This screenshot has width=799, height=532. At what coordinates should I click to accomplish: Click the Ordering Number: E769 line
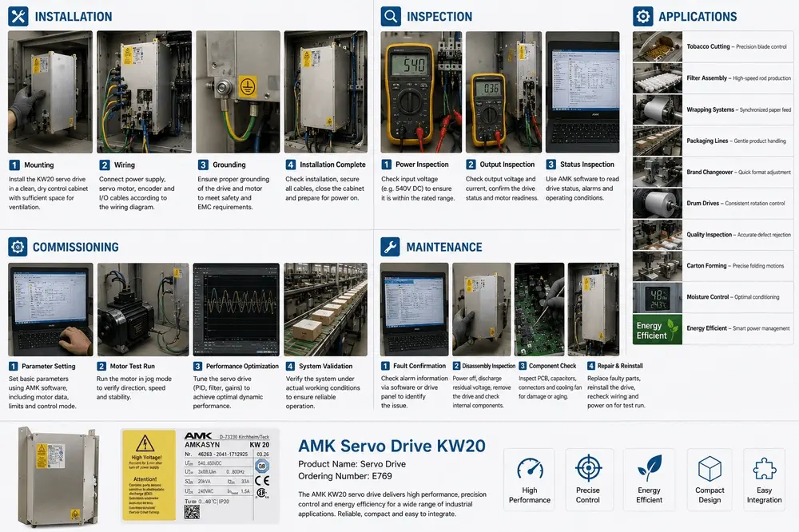[x=345, y=476]
